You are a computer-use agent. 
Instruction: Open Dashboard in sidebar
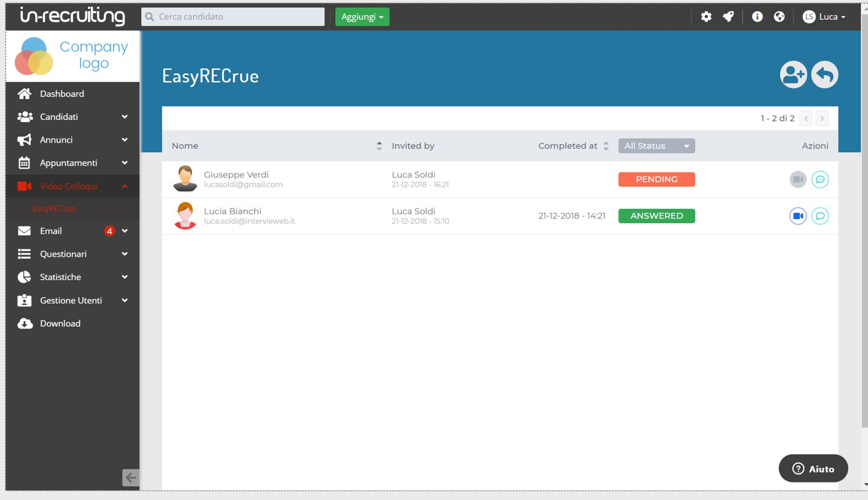73,94
